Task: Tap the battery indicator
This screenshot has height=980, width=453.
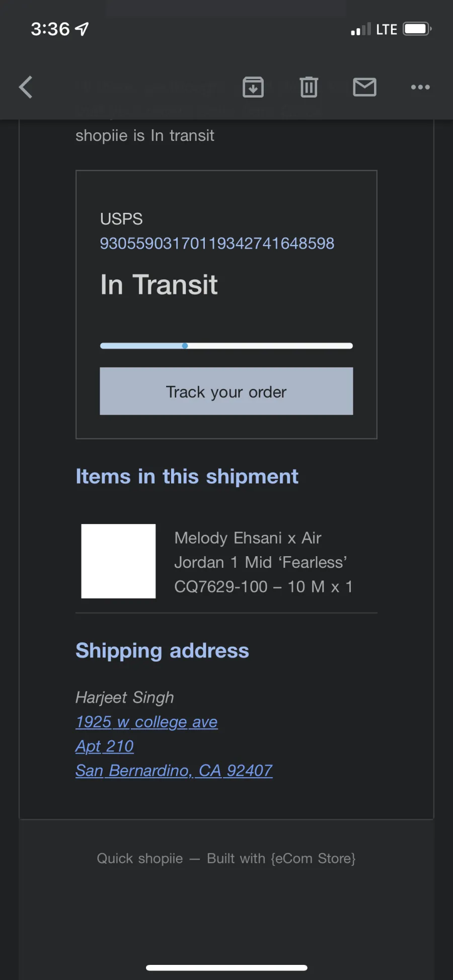Action: pos(417,29)
